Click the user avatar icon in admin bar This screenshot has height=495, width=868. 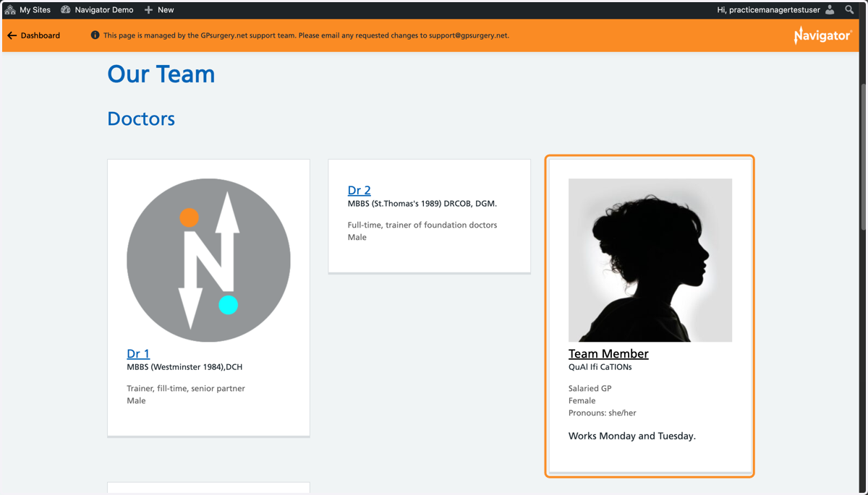click(x=830, y=10)
